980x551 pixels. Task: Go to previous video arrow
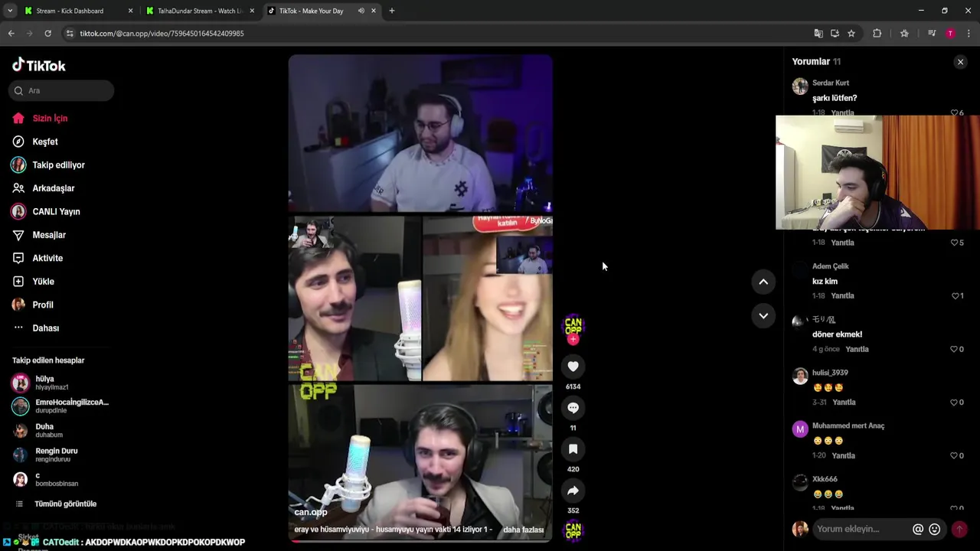tap(763, 282)
